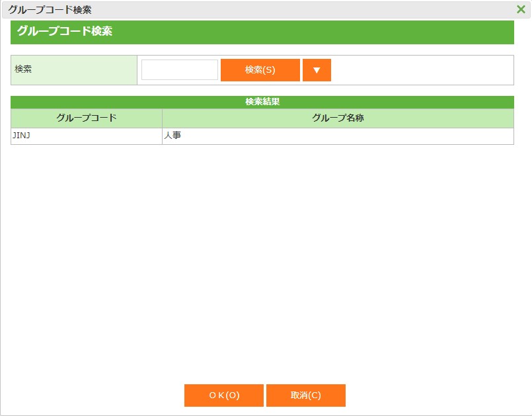Screen dimensions: 532x416
Task: Select the JINJ group code cell
Action: click(x=87, y=136)
